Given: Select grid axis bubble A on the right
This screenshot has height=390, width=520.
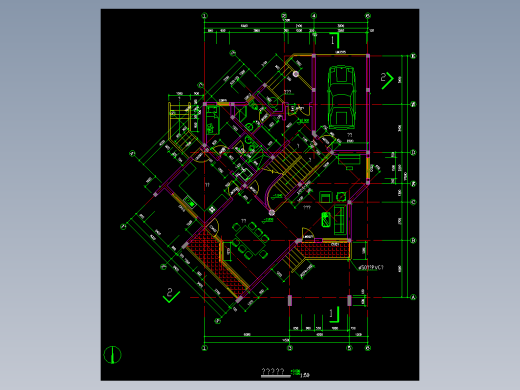Looking at the screenshot, I should click(413, 297).
